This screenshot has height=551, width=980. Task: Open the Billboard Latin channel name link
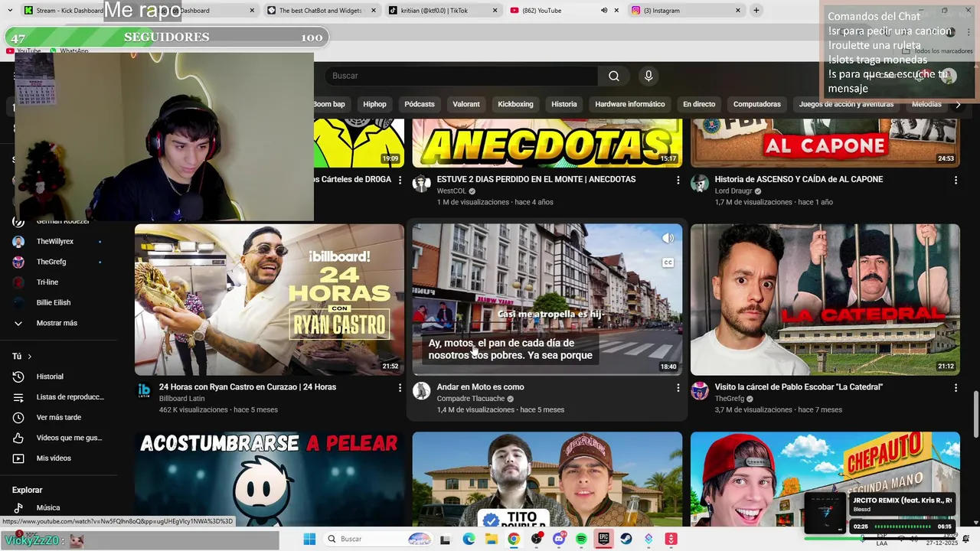click(x=181, y=399)
